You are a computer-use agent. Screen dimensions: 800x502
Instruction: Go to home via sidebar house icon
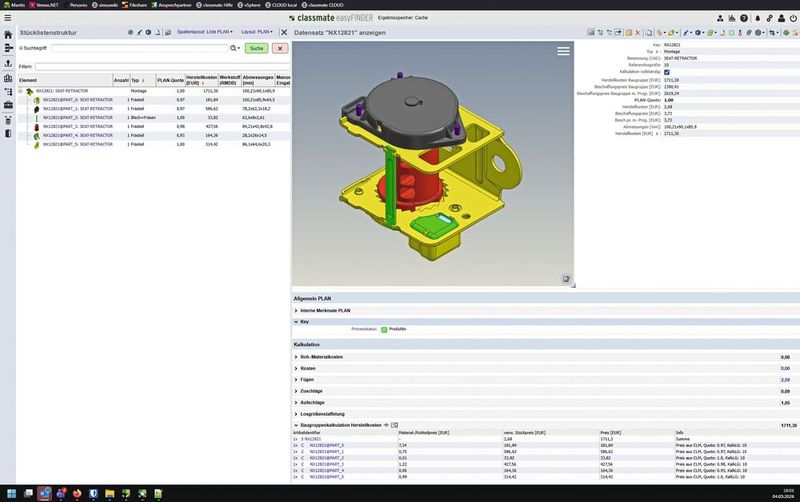pyautogui.click(x=8, y=35)
